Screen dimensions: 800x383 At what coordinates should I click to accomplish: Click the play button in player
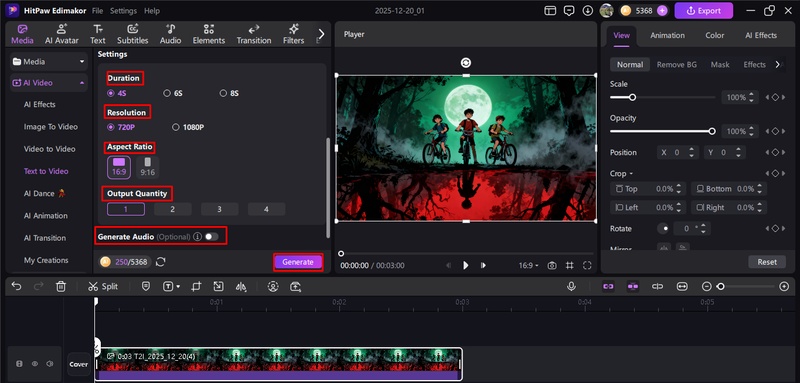point(465,266)
